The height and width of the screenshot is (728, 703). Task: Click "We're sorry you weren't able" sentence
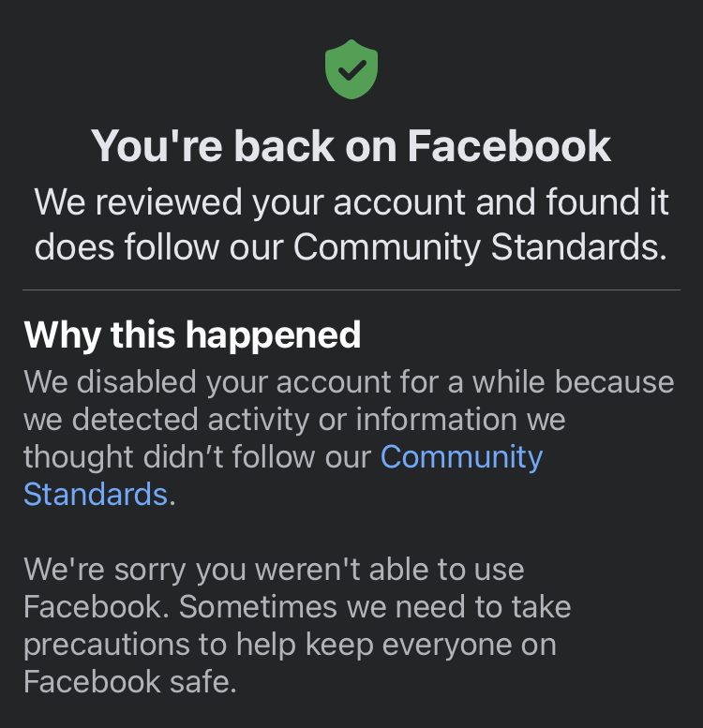tap(274, 569)
